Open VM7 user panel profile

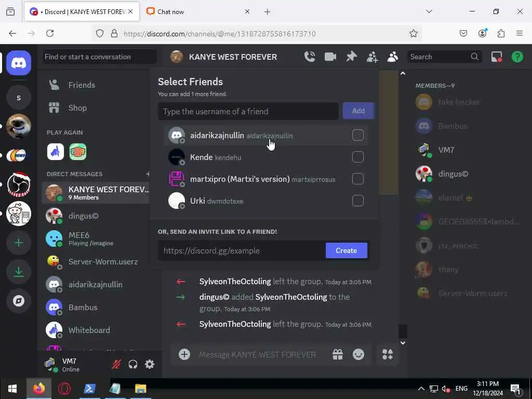tap(71, 365)
